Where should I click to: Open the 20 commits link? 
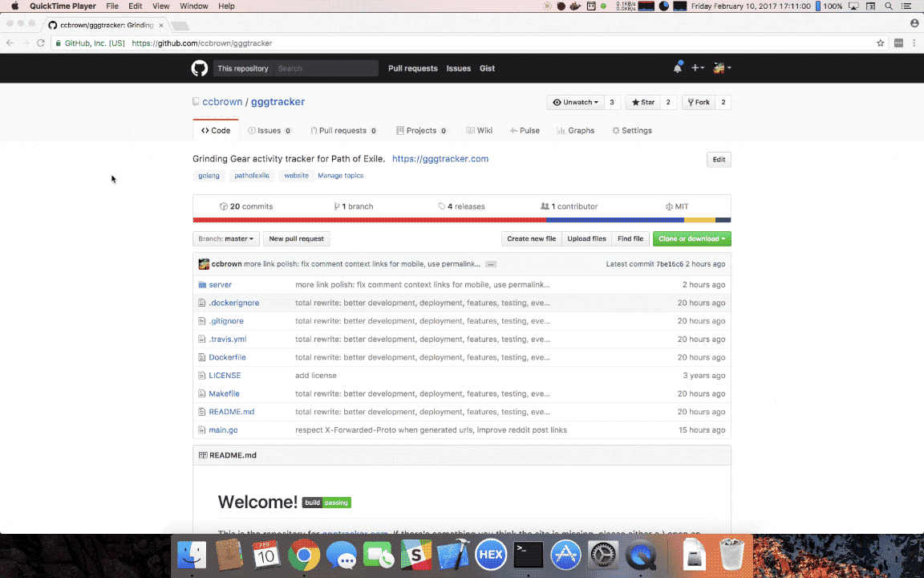246,206
